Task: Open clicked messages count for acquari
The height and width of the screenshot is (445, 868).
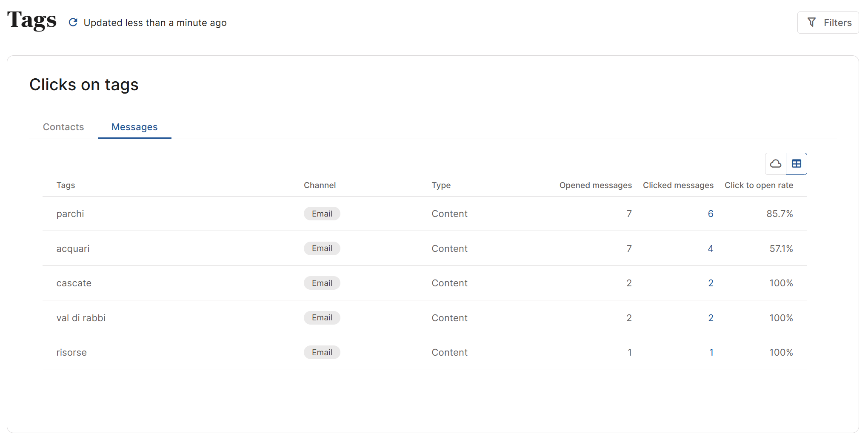Action: click(710, 248)
